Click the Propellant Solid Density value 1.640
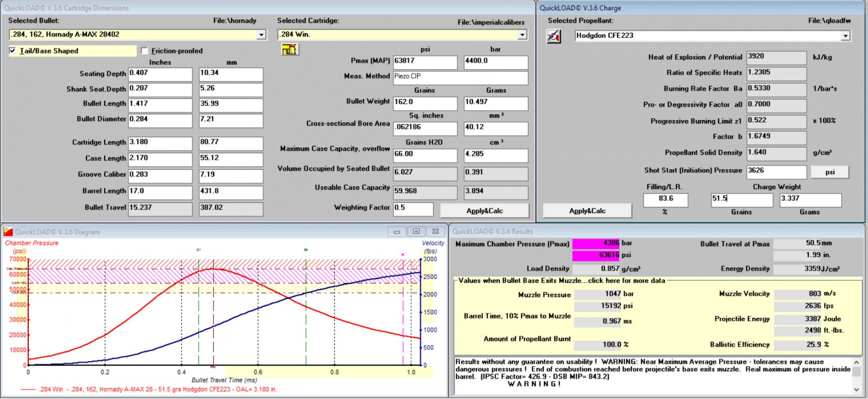Viewport: 868px width, 399px height. tap(776, 154)
